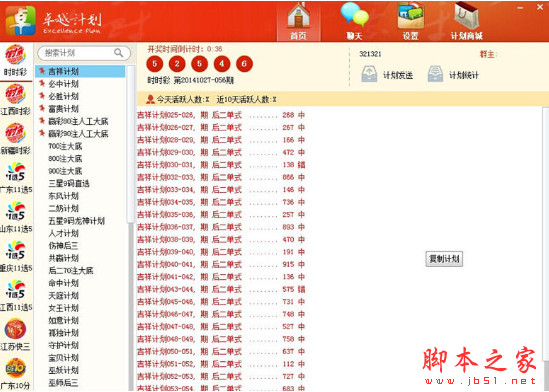Click the winning number ball 2

point(177,64)
